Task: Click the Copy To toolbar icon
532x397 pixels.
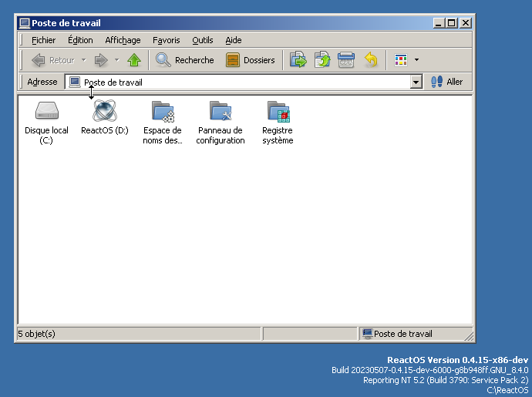Action: pyautogui.click(x=322, y=60)
